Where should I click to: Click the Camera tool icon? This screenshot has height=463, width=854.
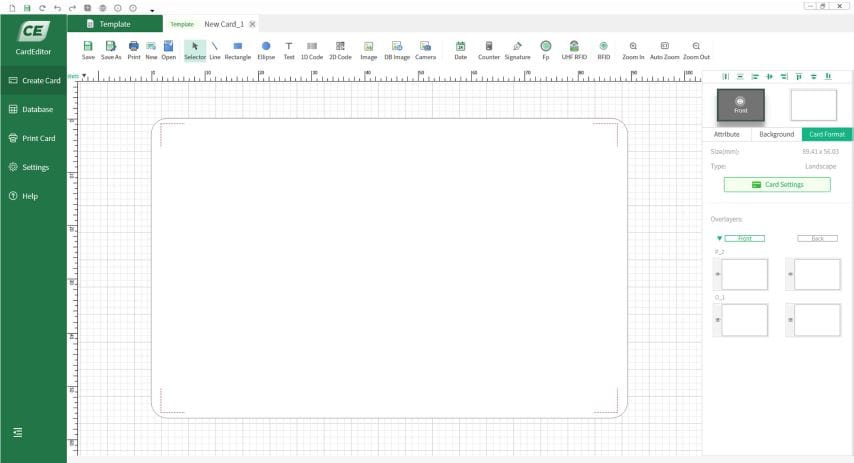425,50
